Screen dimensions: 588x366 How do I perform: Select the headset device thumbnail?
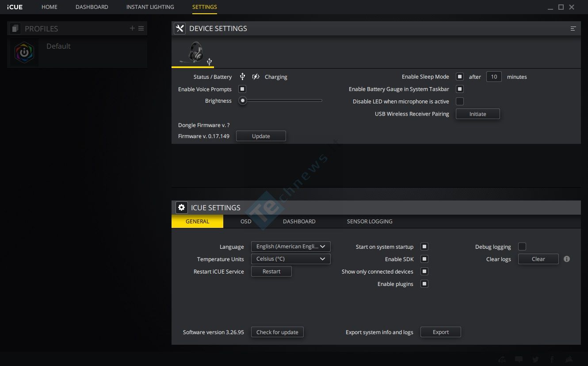click(193, 52)
